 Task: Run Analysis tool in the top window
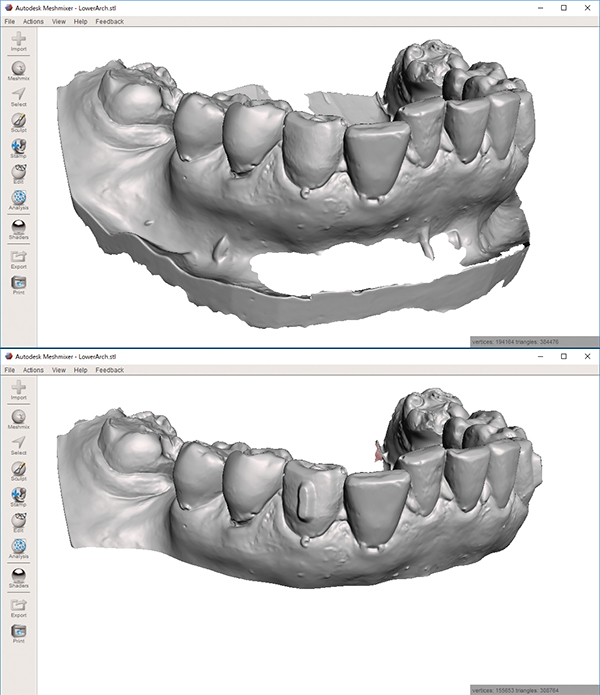click(x=19, y=199)
